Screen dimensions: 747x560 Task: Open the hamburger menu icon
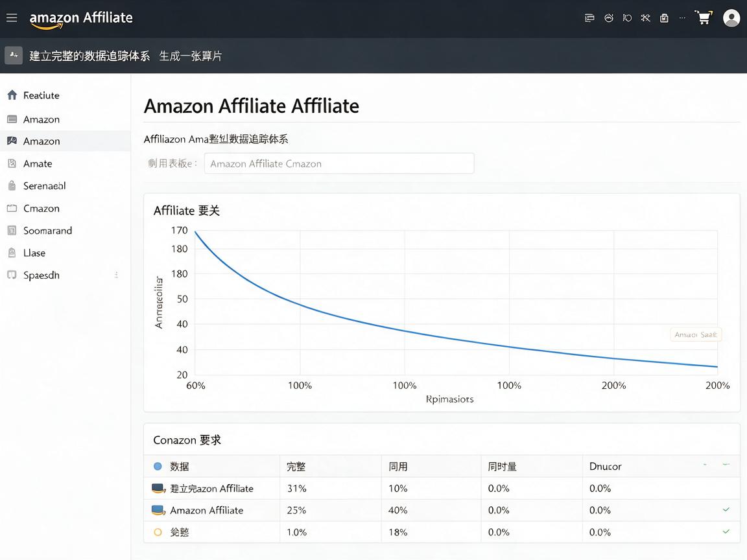coord(12,17)
